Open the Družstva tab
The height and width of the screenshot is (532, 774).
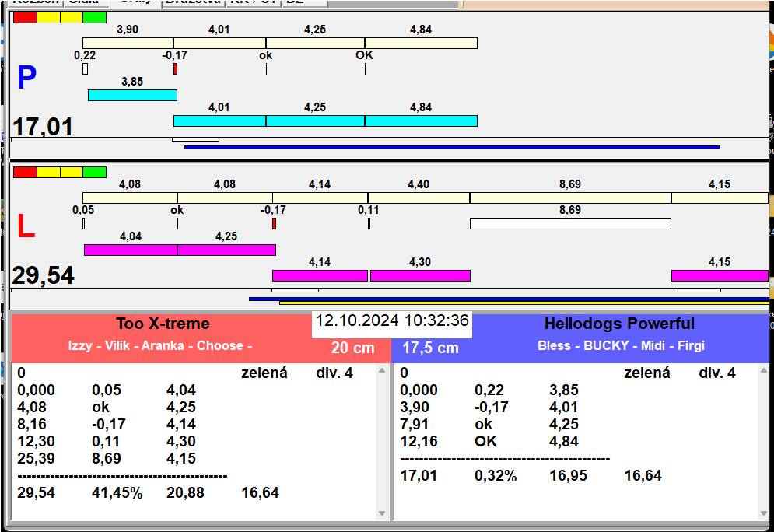pos(194,2)
